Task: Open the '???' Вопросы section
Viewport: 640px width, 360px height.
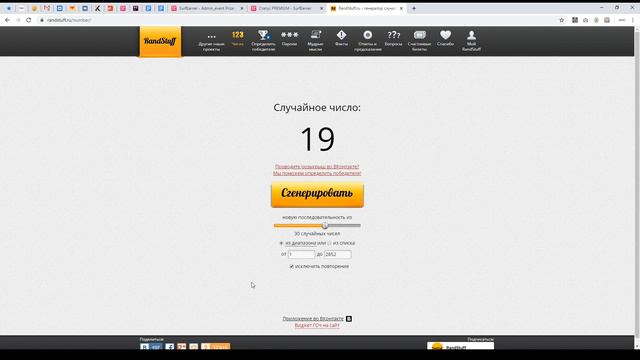Action: 393,38
